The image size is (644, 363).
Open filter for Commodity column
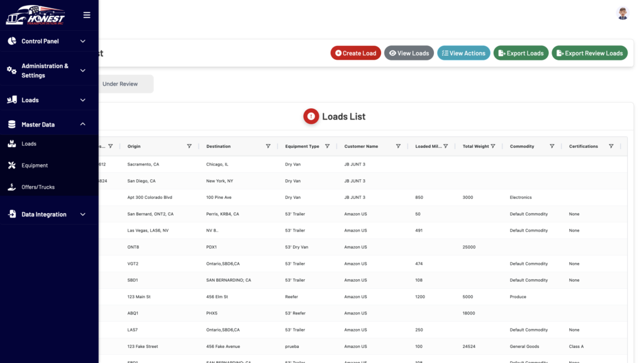pyautogui.click(x=552, y=147)
